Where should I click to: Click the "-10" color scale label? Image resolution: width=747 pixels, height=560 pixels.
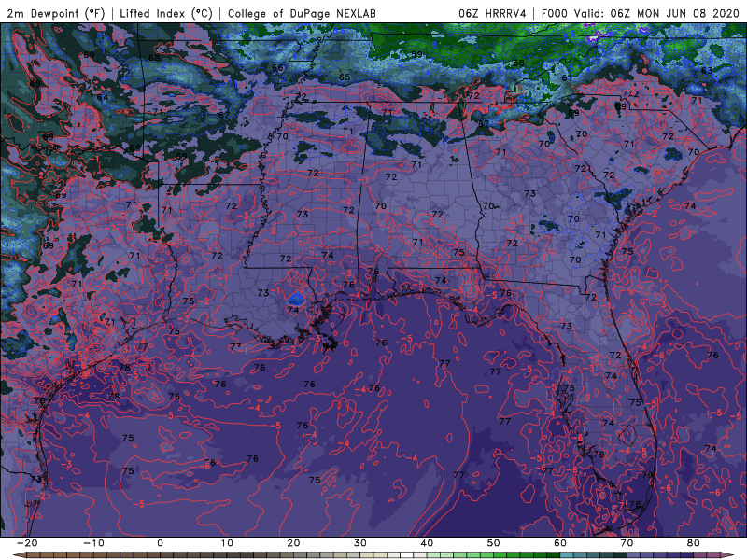pyautogui.click(x=93, y=543)
